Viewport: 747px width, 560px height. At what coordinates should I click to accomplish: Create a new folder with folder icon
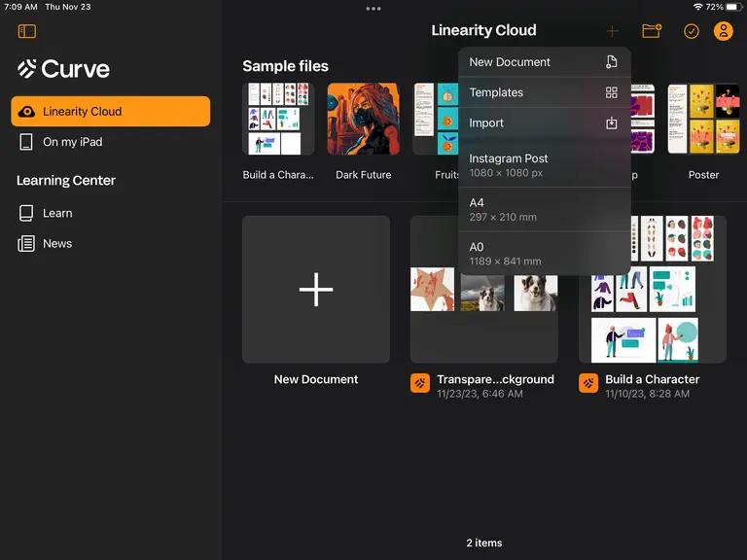(x=652, y=31)
